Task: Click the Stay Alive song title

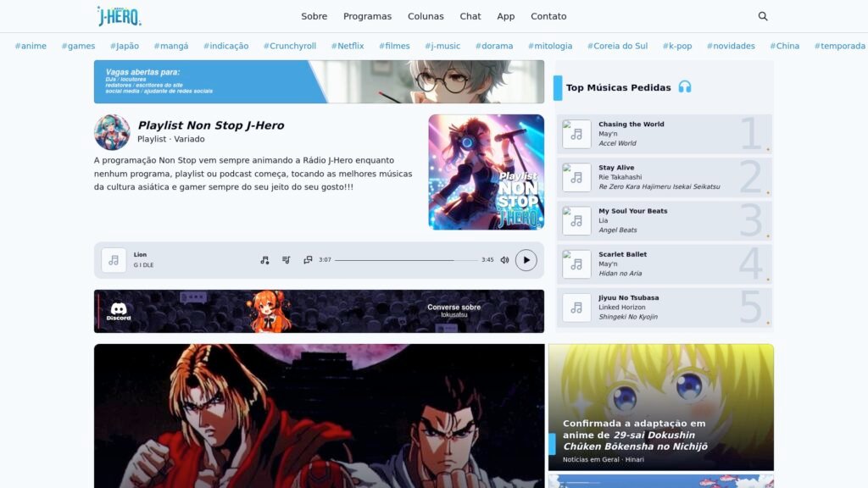Action: 616,168
